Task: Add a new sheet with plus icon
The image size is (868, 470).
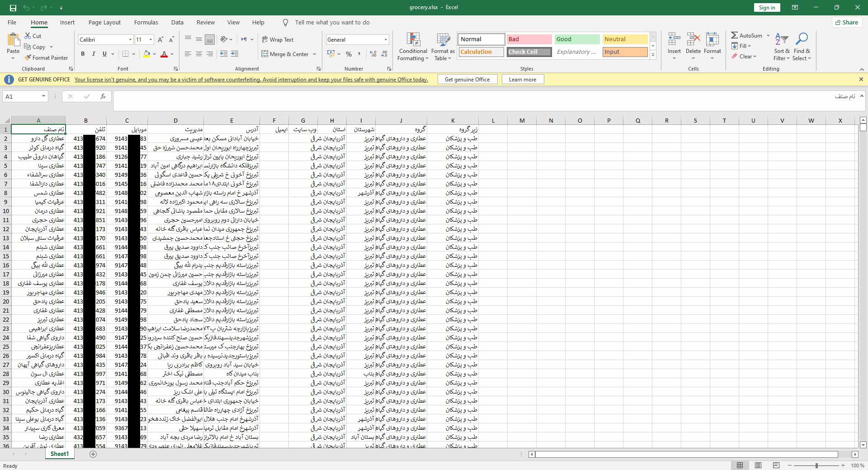Action: click(x=93, y=454)
